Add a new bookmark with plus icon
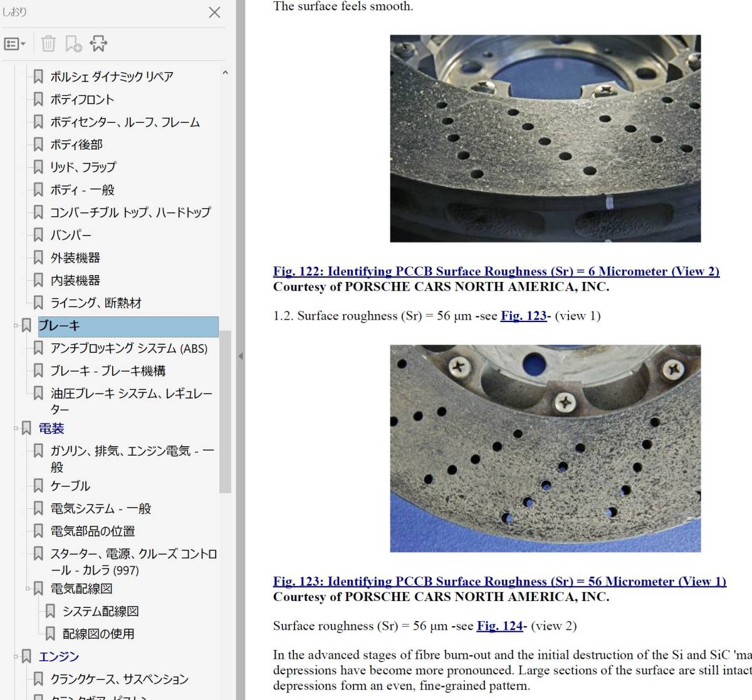 (x=73, y=44)
